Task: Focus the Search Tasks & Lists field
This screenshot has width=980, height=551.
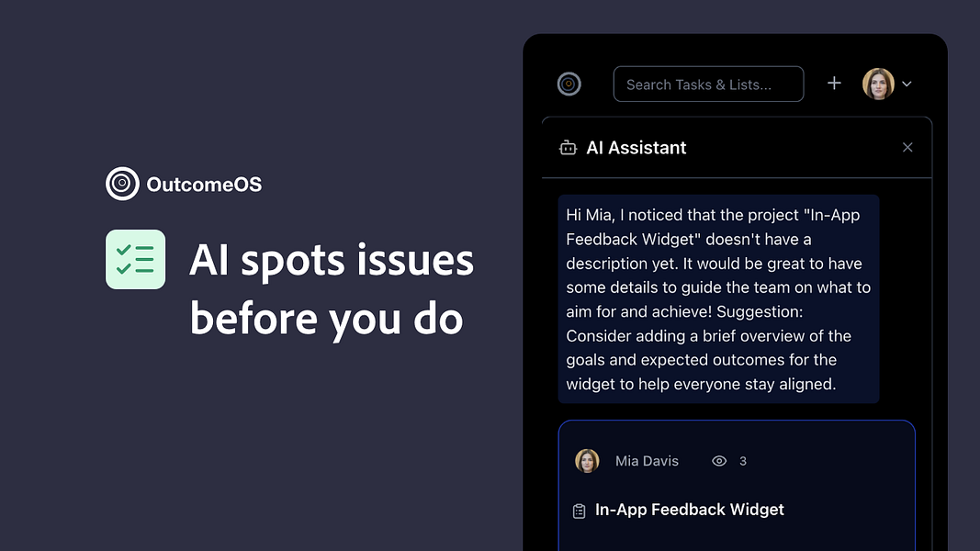Action: click(x=708, y=84)
